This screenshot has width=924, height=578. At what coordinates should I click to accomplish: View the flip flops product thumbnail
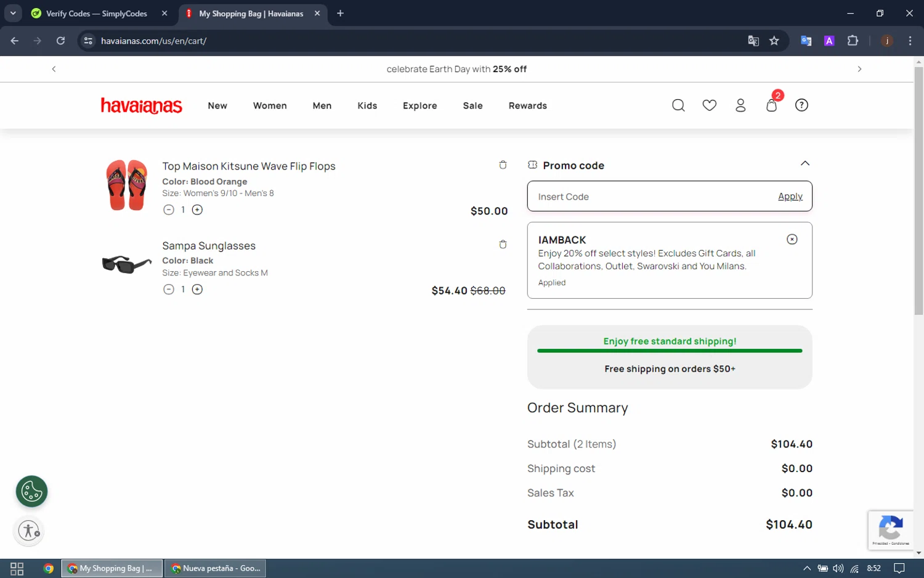(126, 185)
